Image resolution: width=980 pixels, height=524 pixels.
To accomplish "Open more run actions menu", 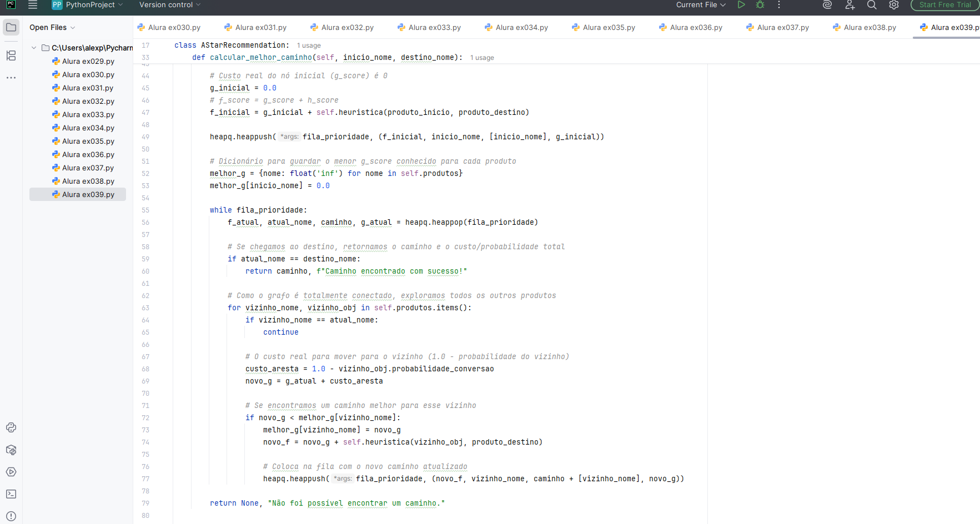I will tap(779, 5).
